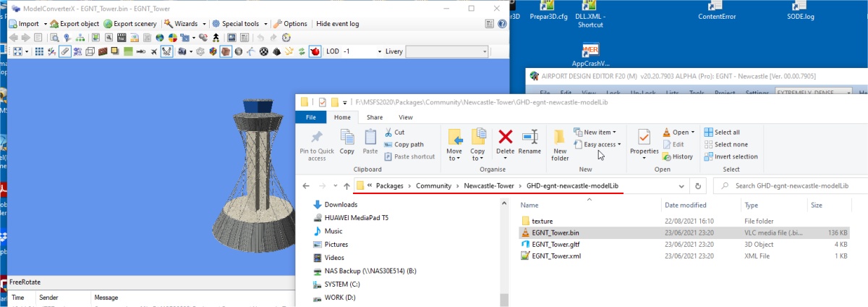Click the camera view icon
868x307 pixels.
[x=182, y=51]
